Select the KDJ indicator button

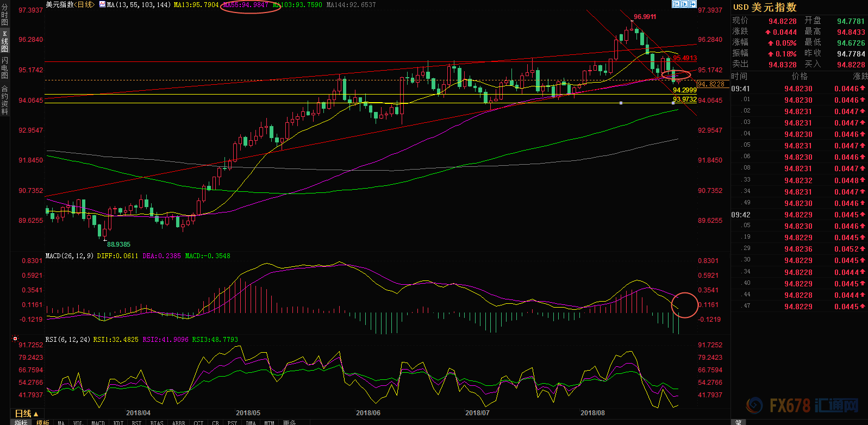pyautogui.click(x=118, y=422)
